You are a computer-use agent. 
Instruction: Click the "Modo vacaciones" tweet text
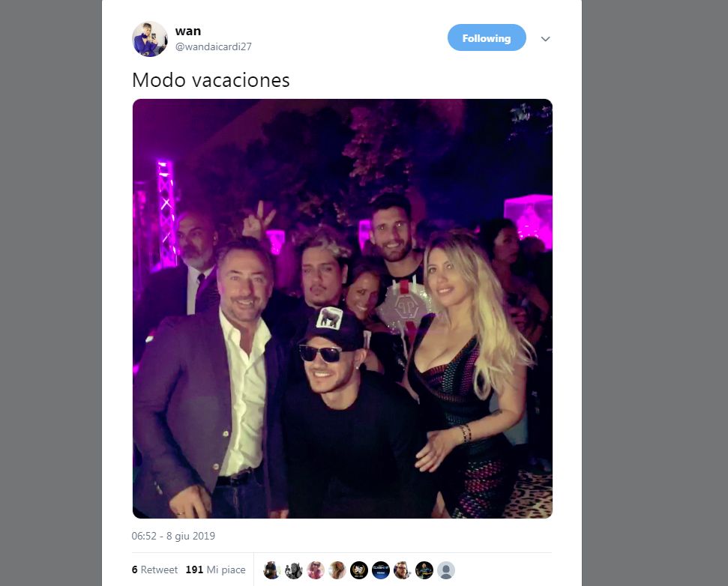coord(211,80)
